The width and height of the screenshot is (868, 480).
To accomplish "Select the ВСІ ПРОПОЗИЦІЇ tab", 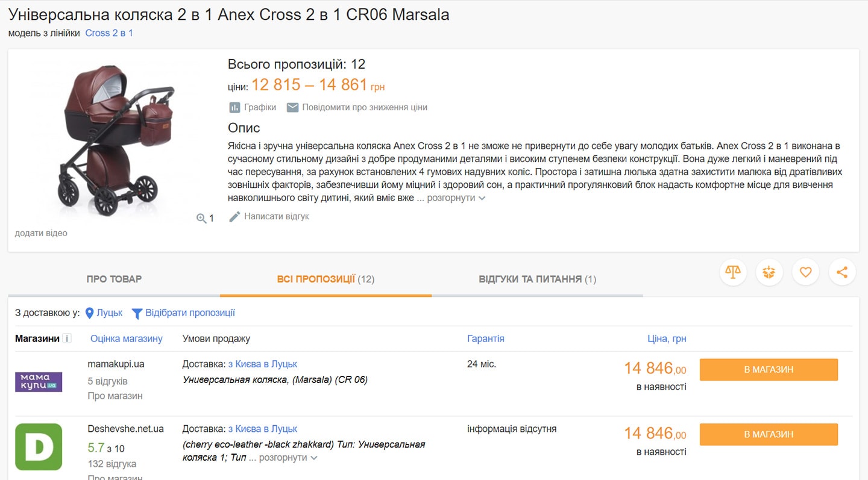I will [325, 279].
